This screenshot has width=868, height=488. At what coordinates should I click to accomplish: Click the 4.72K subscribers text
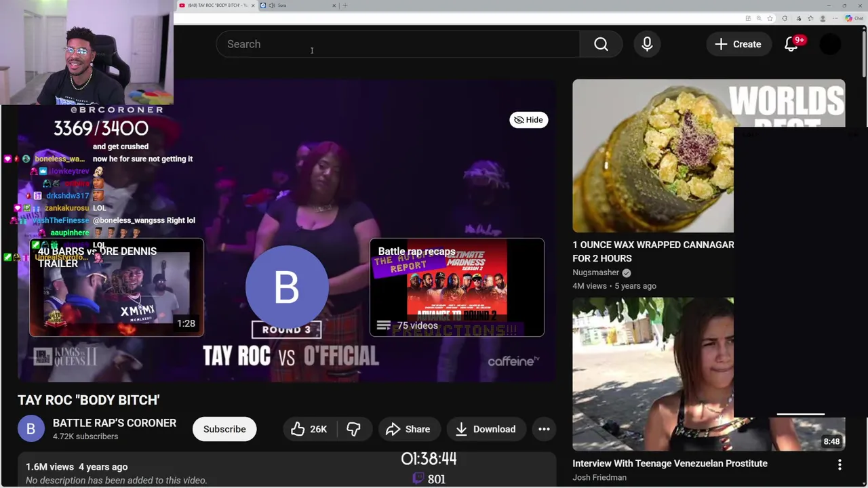pos(85,436)
